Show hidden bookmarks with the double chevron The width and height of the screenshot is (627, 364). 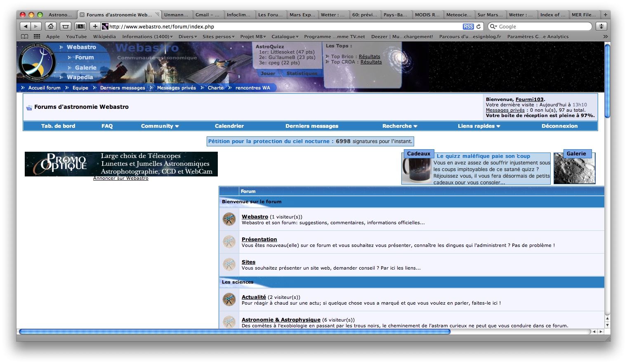605,37
